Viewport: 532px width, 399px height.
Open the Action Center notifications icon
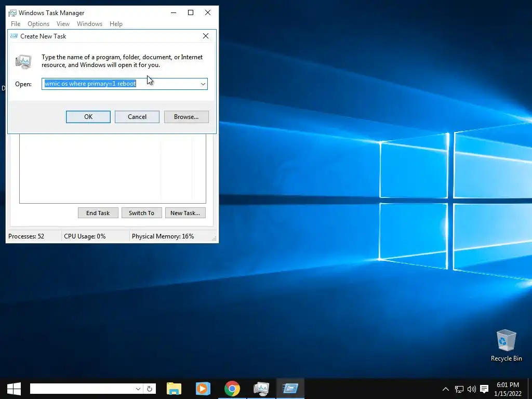coord(484,389)
